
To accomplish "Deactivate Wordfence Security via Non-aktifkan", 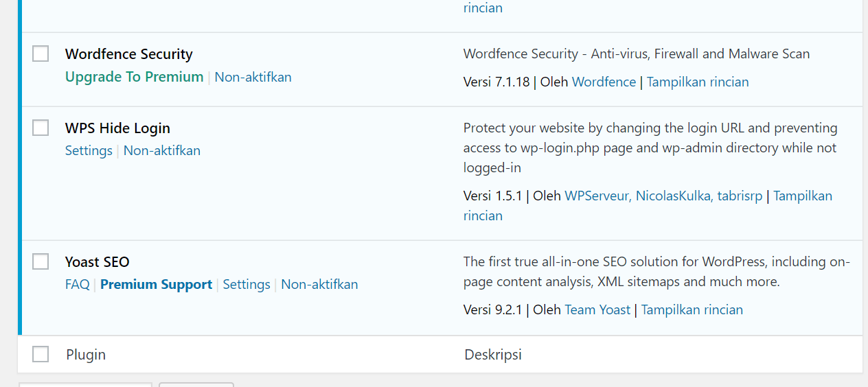I will pos(253,77).
